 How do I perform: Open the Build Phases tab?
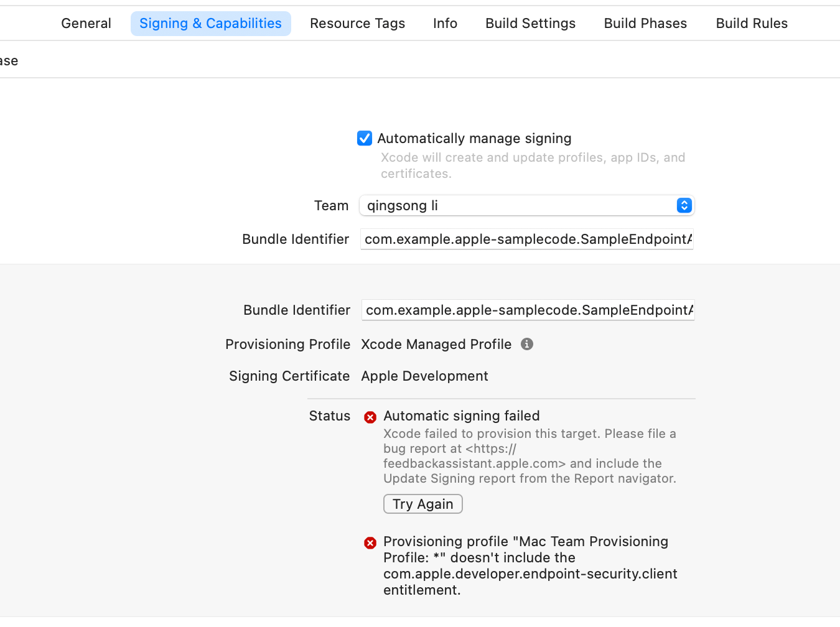click(x=645, y=24)
